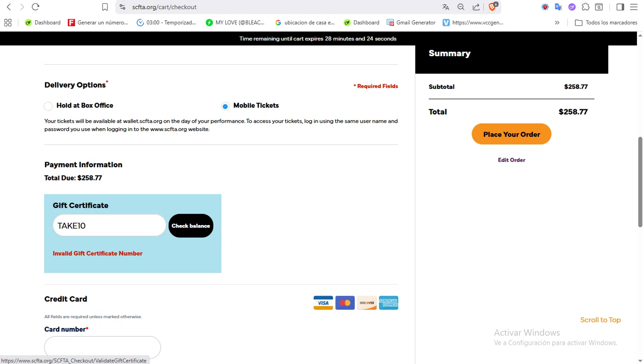Viewport: 643px width, 364px height.
Task: Click the Subtotal $258.77 amount
Action: tap(576, 87)
